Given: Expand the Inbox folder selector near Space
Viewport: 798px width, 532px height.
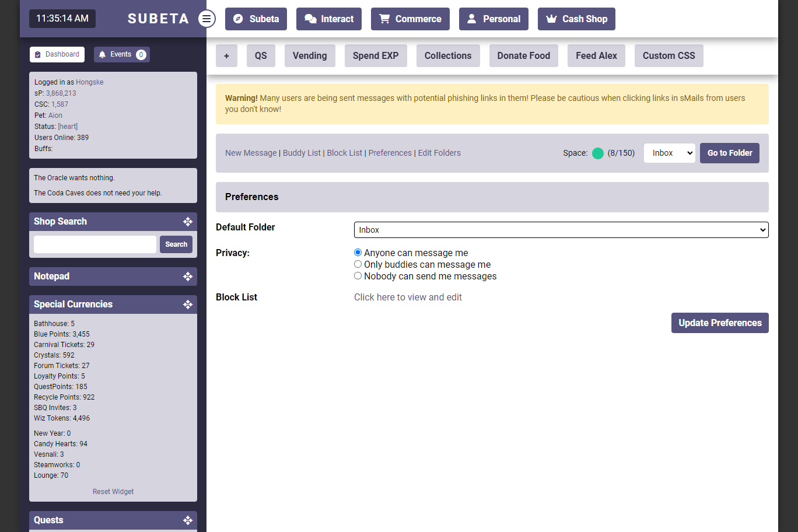Looking at the screenshot, I should coord(669,153).
